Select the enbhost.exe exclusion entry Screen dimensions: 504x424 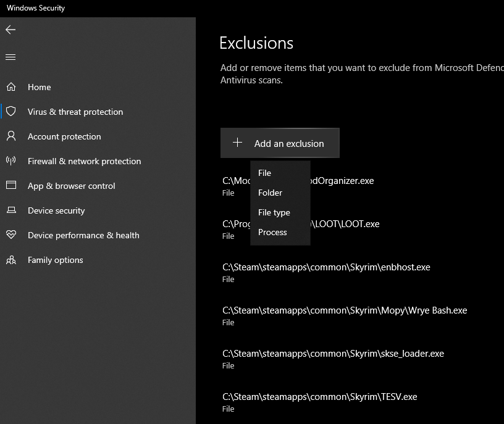pos(326,273)
